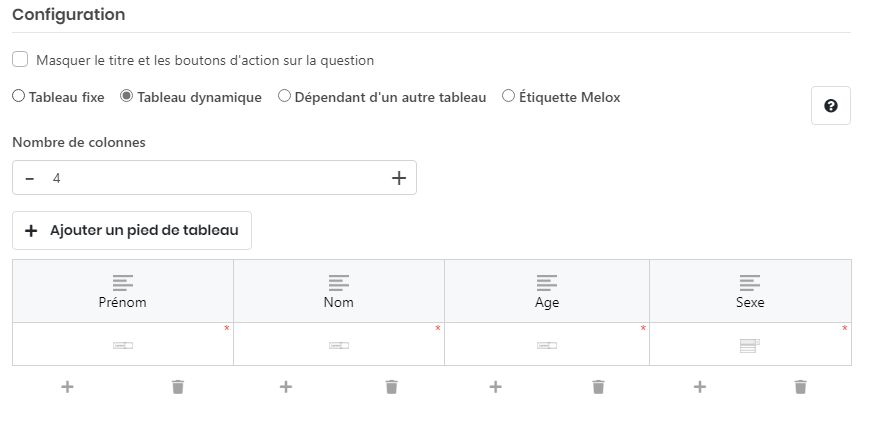Select the Dépendant d'un autre tableau option
The width and height of the screenshot is (871, 427).
pos(285,97)
